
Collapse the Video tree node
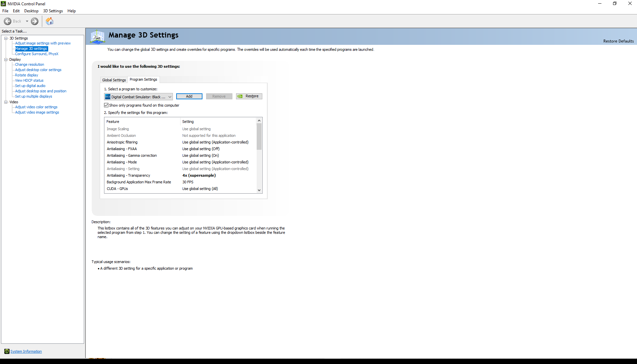(6, 102)
